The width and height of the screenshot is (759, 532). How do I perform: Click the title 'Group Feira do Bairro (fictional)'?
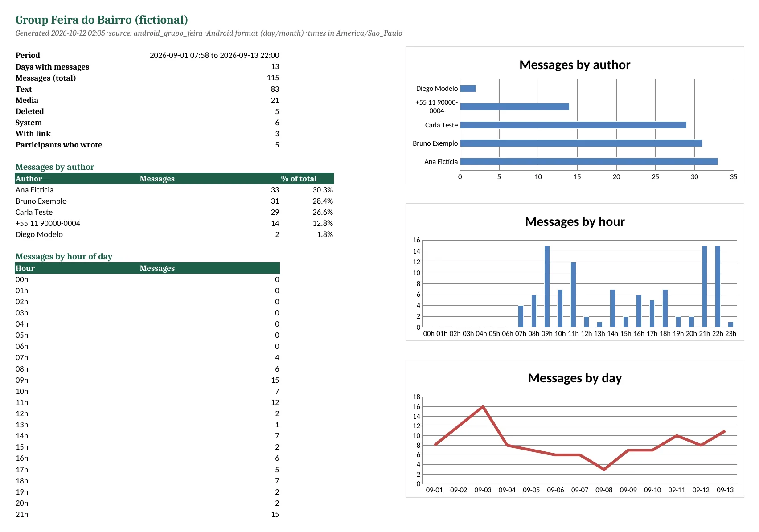tap(102, 20)
